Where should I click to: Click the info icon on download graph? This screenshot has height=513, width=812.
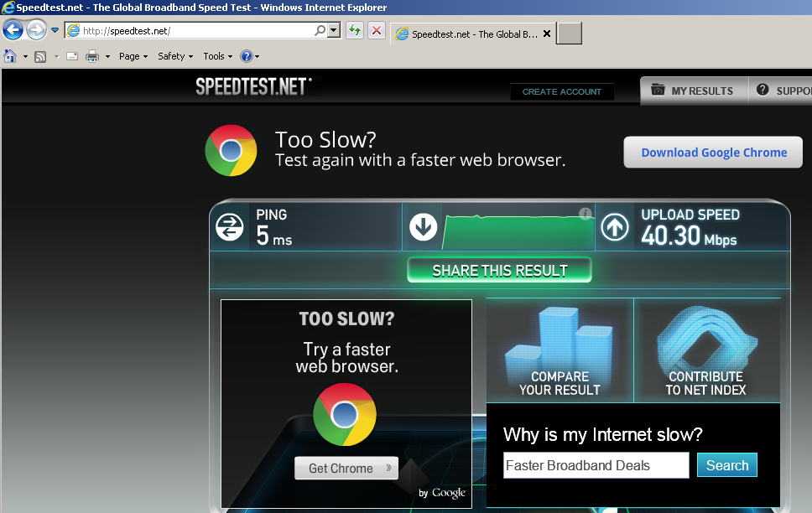click(586, 213)
